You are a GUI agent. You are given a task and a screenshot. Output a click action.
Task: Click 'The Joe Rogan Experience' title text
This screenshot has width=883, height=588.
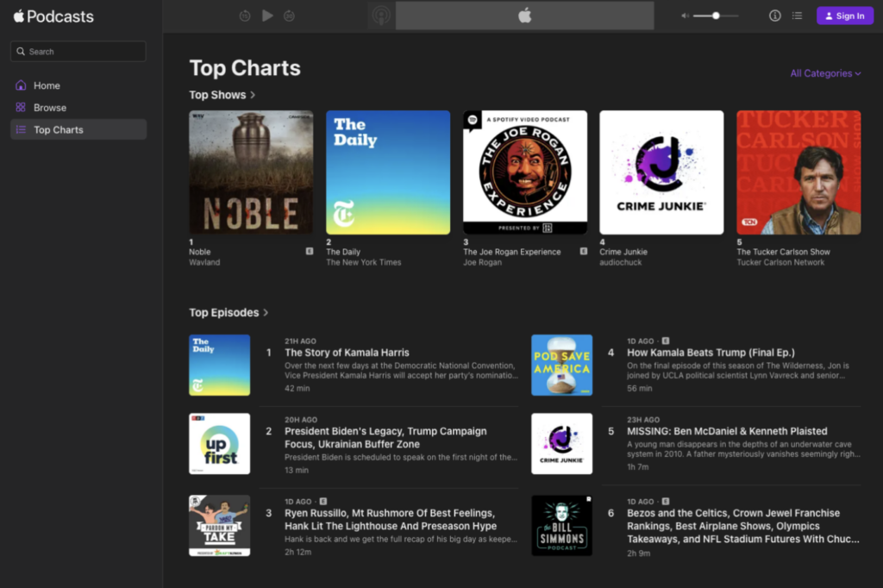(x=512, y=252)
